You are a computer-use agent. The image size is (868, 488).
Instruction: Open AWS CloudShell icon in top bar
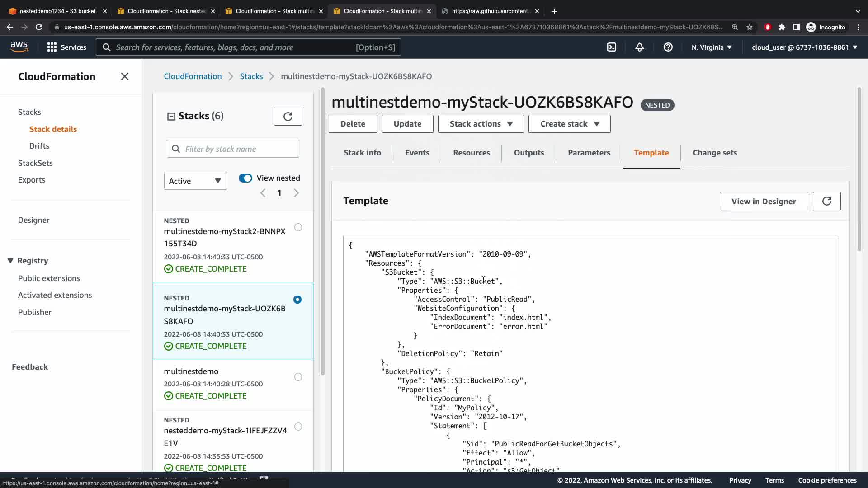(611, 47)
